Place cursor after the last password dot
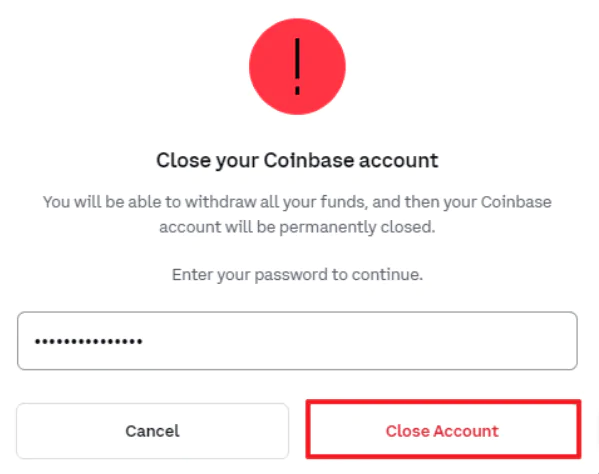The image size is (599, 474). coord(144,341)
